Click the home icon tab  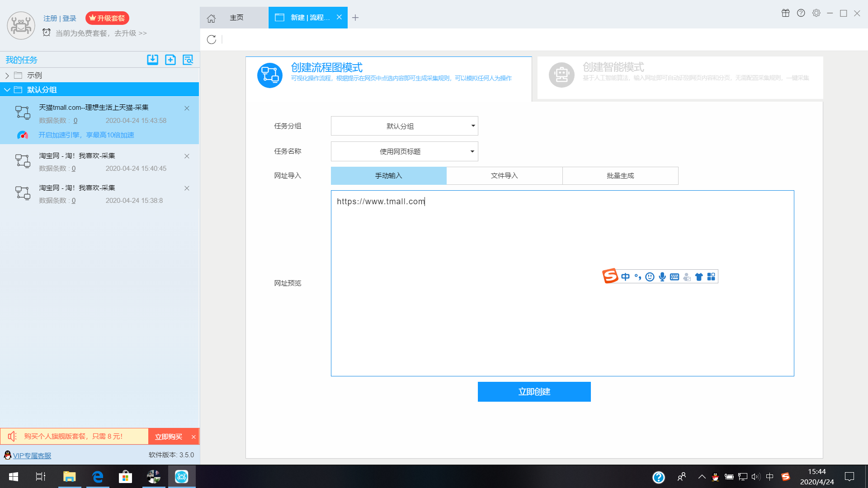(211, 18)
